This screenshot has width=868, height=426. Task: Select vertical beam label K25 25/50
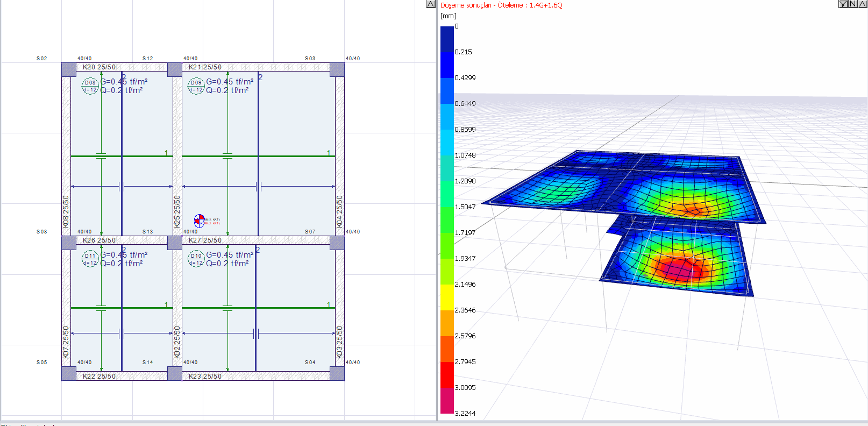coord(177,211)
